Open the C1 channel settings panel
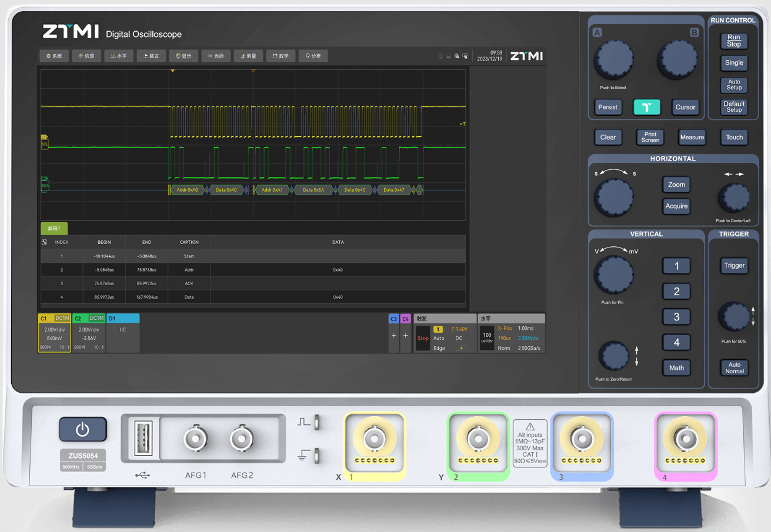Image resolution: width=771 pixels, height=532 pixels. pos(54,333)
